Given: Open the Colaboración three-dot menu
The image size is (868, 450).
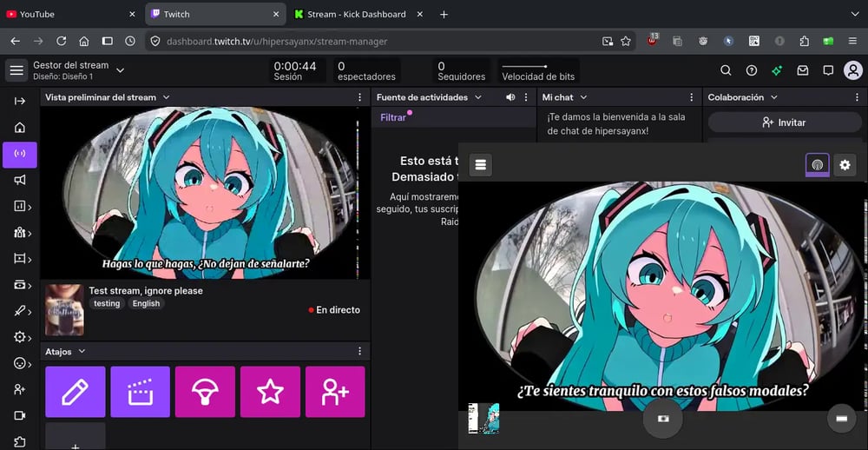Looking at the screenshot, I should 857,97.
